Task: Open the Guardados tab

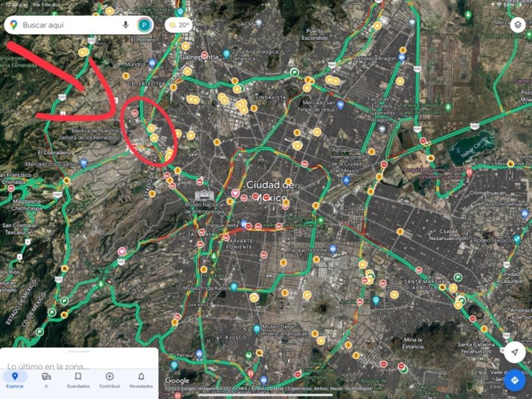Action: [78, 380]
